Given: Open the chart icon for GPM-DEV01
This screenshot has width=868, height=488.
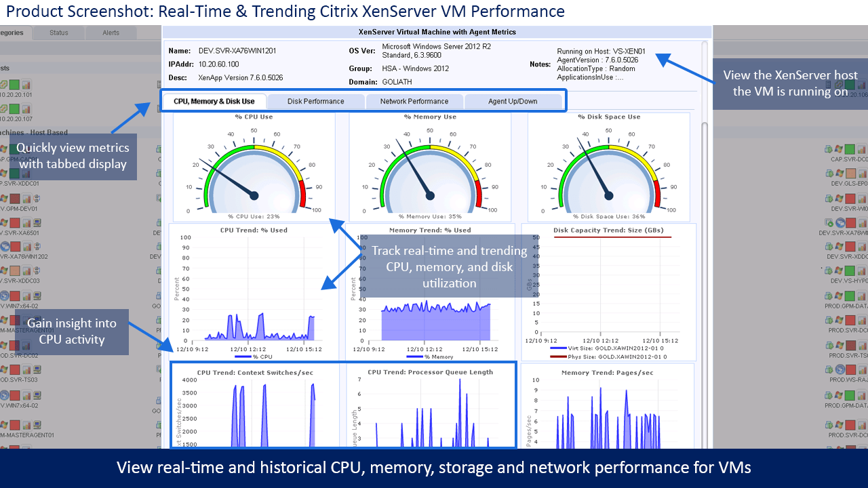Looking at the screenshot, I should point(26,199).
